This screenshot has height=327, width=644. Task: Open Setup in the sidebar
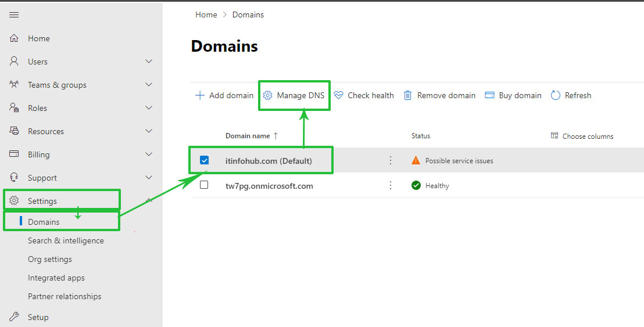click(x=38, y=317)
